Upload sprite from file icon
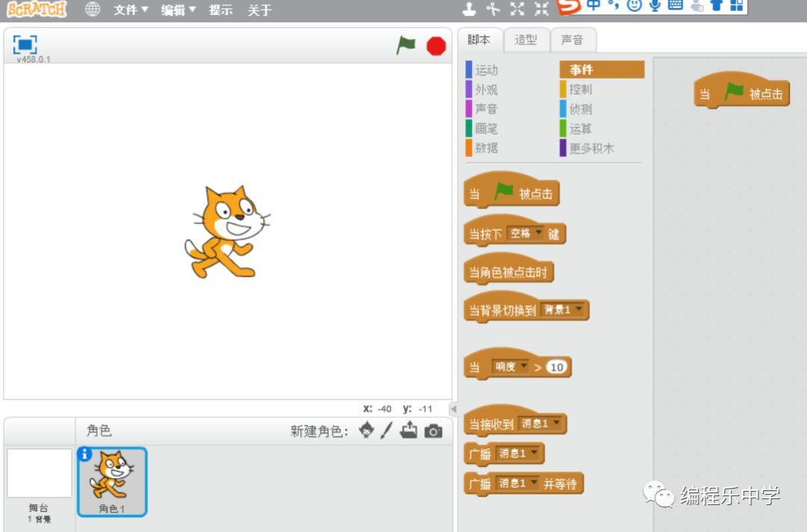Image resolution: width=807 pixels, height=532 pixels. [x=409, y=430]
